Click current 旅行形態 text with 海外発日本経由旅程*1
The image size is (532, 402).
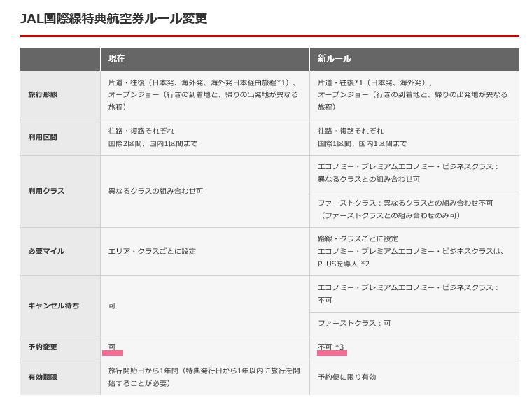click(x=202, y=82)
